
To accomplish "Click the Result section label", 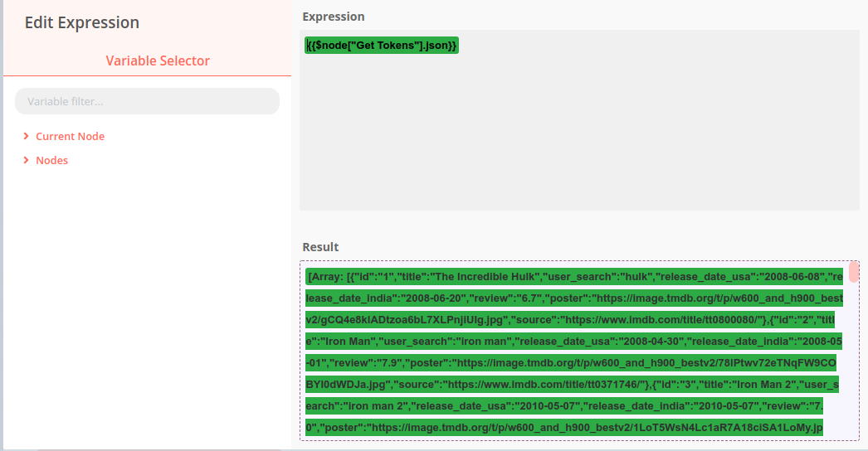I will [320, 247].
